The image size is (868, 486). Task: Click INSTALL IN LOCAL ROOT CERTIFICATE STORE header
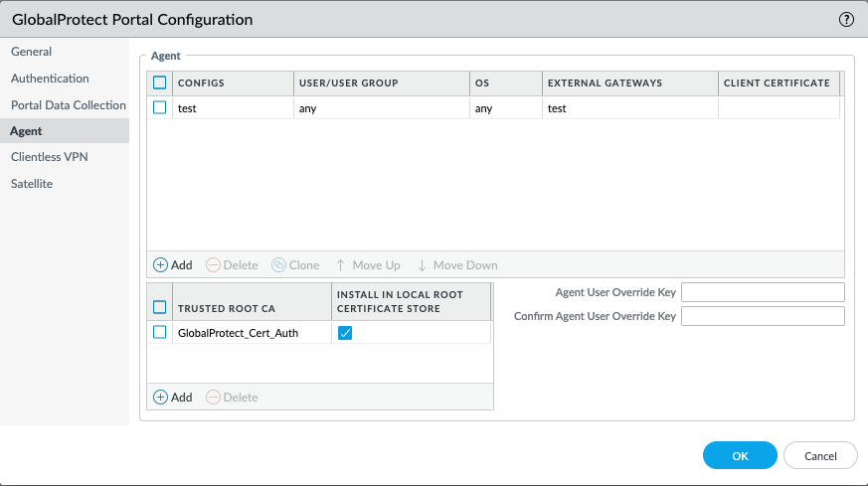[411, 302]
